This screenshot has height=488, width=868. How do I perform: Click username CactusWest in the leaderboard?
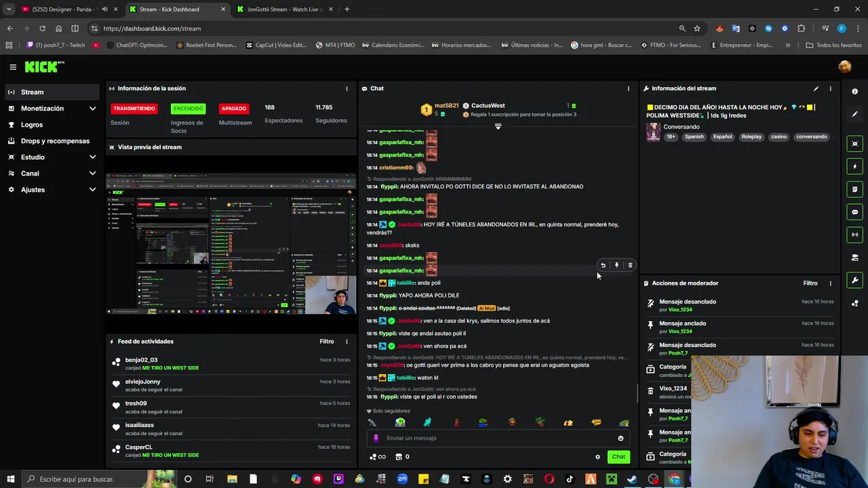488,106
